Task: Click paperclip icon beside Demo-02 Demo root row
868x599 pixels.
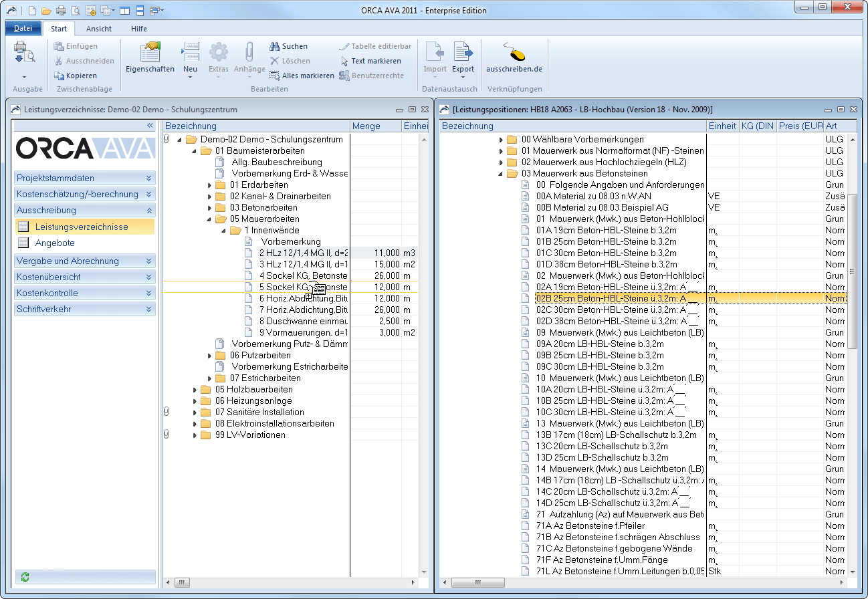Action: point(167,139)
